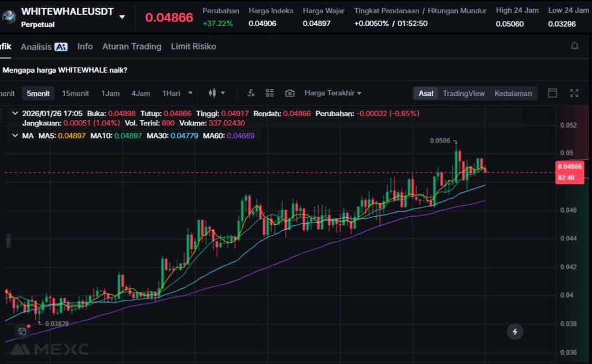Open the Limit Risiko tab
Viewport: 592px width, 364px height.
click(193, 46)
